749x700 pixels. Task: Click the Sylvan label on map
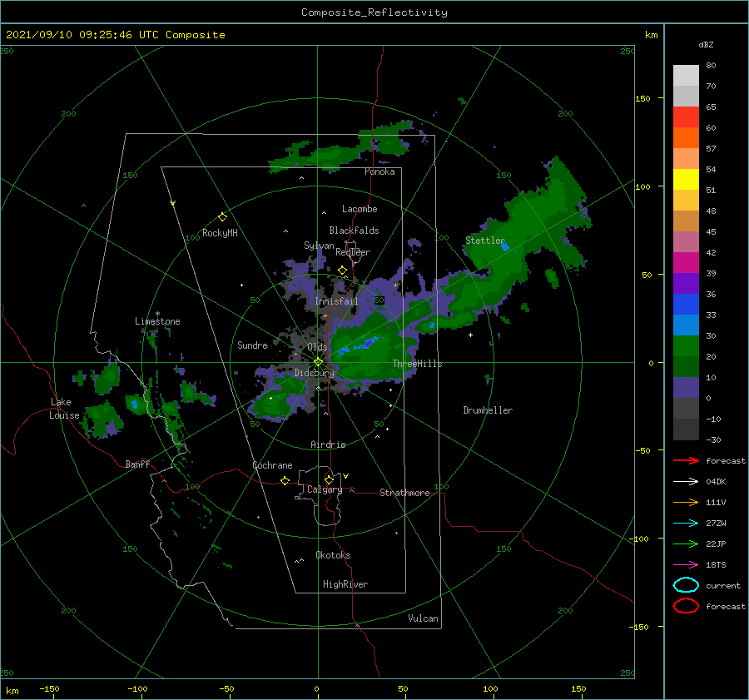pos(319,246)
